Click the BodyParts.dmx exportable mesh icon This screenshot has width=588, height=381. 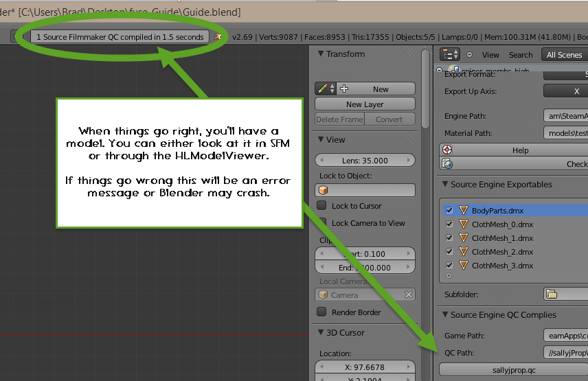point(464,210)
